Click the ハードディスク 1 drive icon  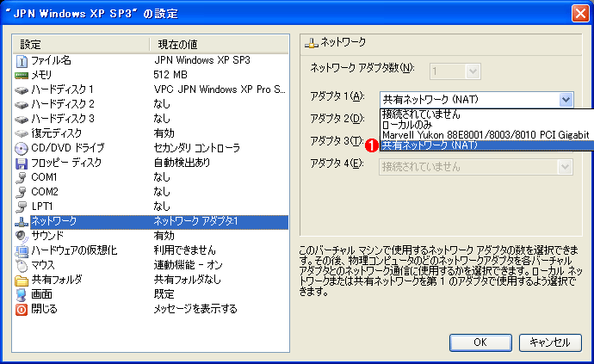pos(22,90)
